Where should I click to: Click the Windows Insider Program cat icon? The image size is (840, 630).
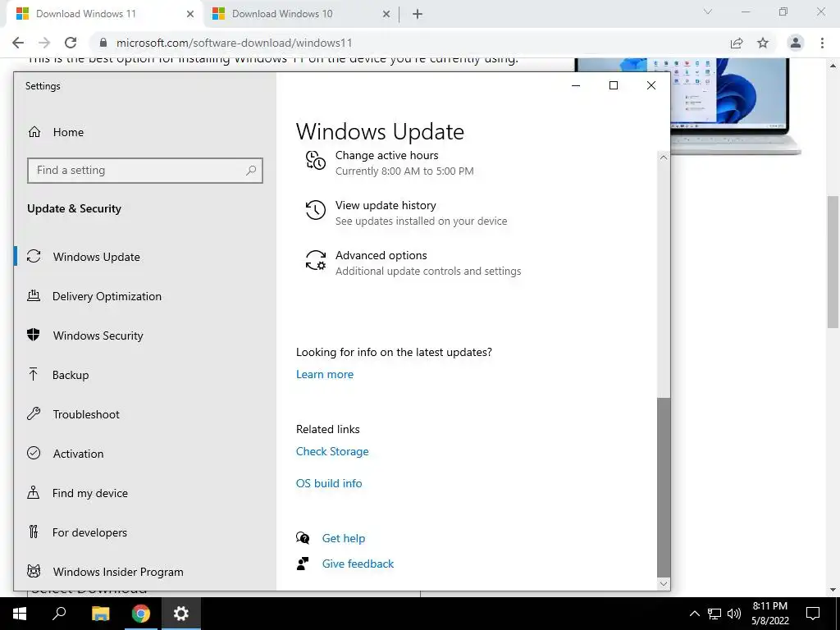click(x=34, y=571)
